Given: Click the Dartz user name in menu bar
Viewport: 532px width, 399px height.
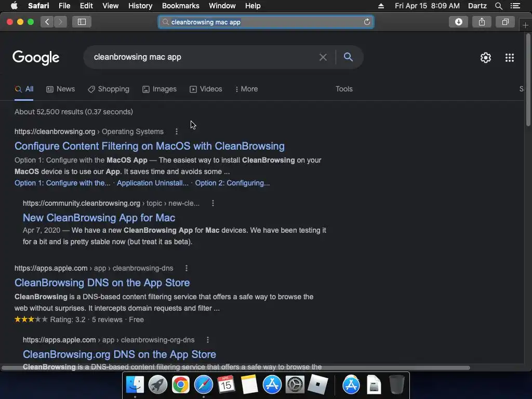Looking at the screenshot, I should point(477,6).
